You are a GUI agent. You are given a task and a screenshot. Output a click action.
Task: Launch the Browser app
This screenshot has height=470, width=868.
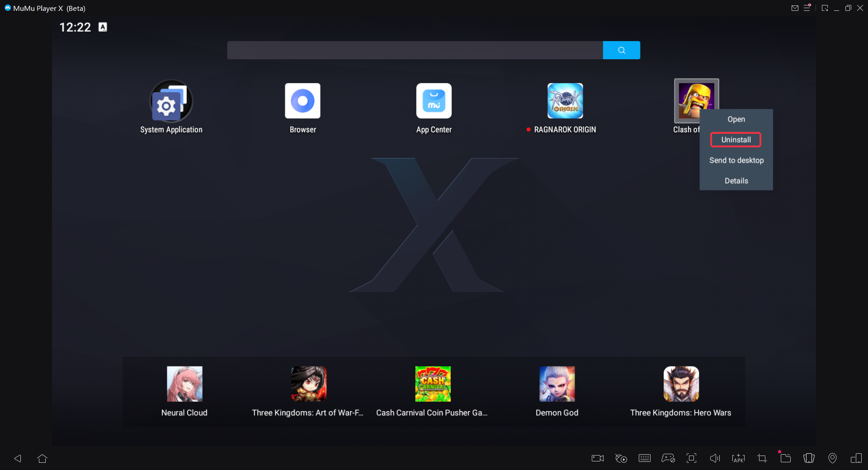(302, 101)
